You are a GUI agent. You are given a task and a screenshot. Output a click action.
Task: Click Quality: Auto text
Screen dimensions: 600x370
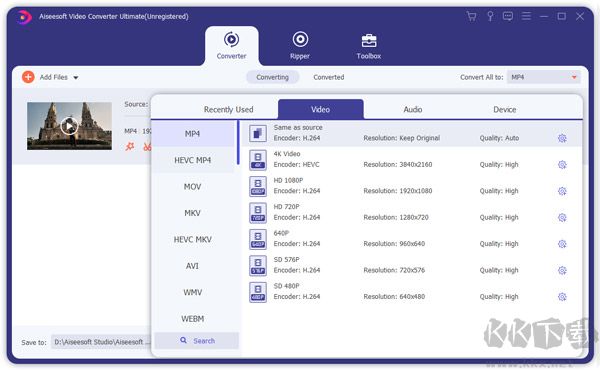[499, 138]
